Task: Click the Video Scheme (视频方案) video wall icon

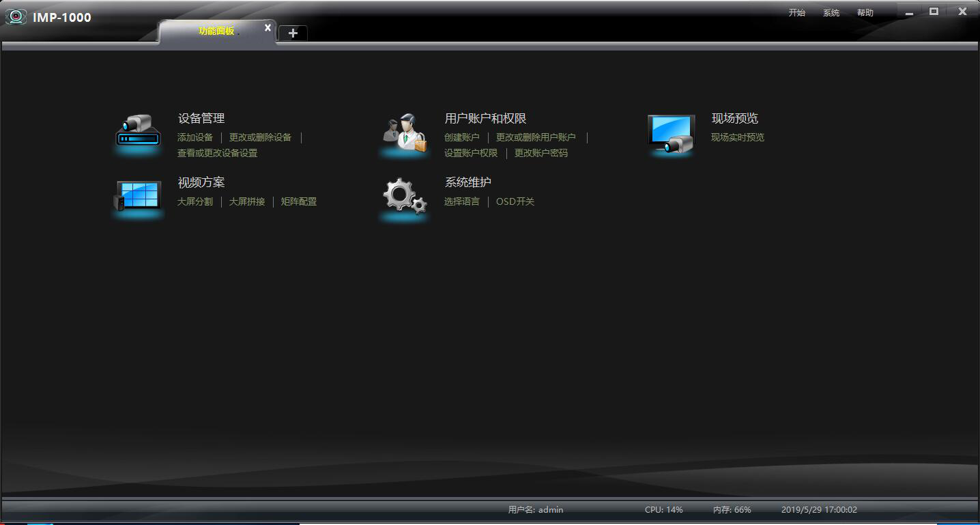Action: pos(138,195)
